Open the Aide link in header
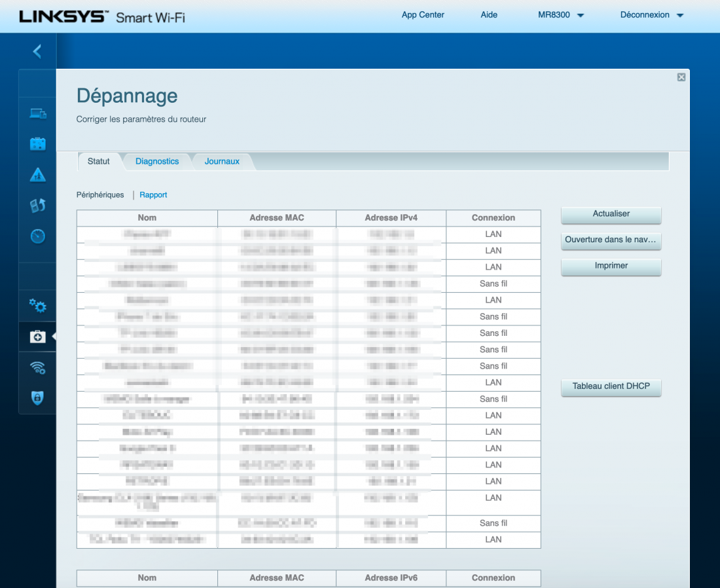Viewport: 720px width, 588px height. click(x=489, y=15)
